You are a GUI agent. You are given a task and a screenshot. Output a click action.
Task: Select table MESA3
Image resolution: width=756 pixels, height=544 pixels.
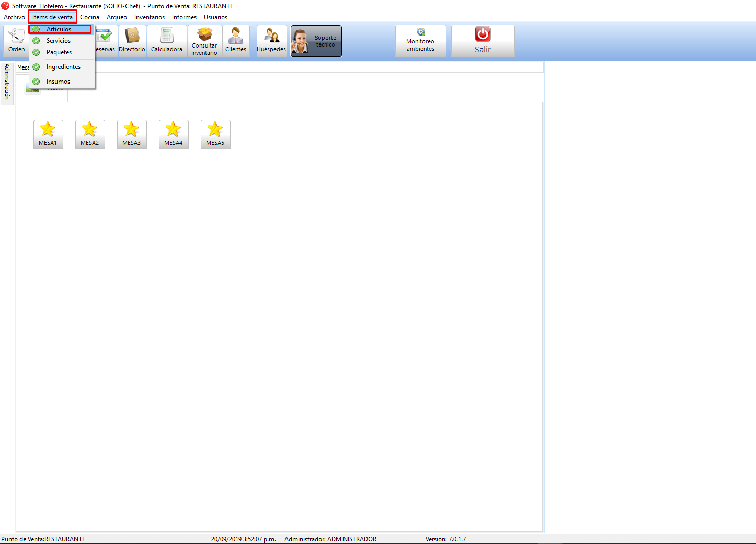132,134
